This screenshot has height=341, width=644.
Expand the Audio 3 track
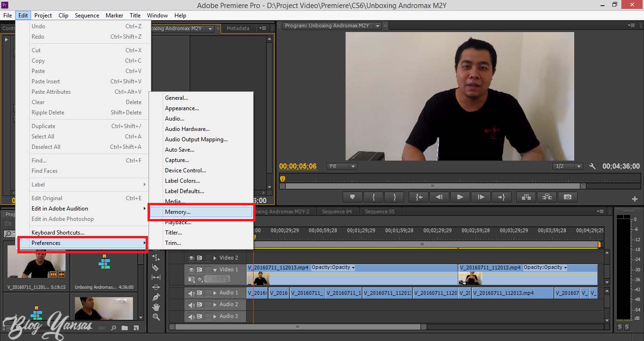click(215, 317)
